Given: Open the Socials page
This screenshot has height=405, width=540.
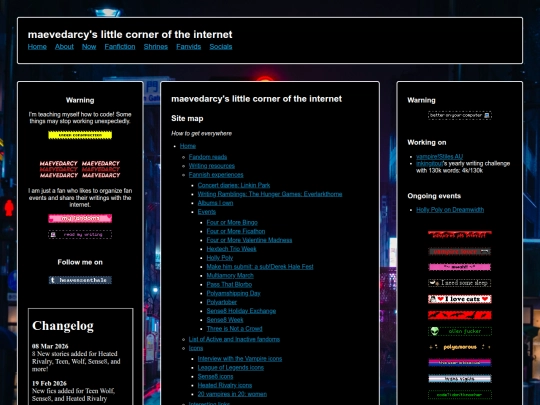Looking at the screenshot, I should (221, 46).
